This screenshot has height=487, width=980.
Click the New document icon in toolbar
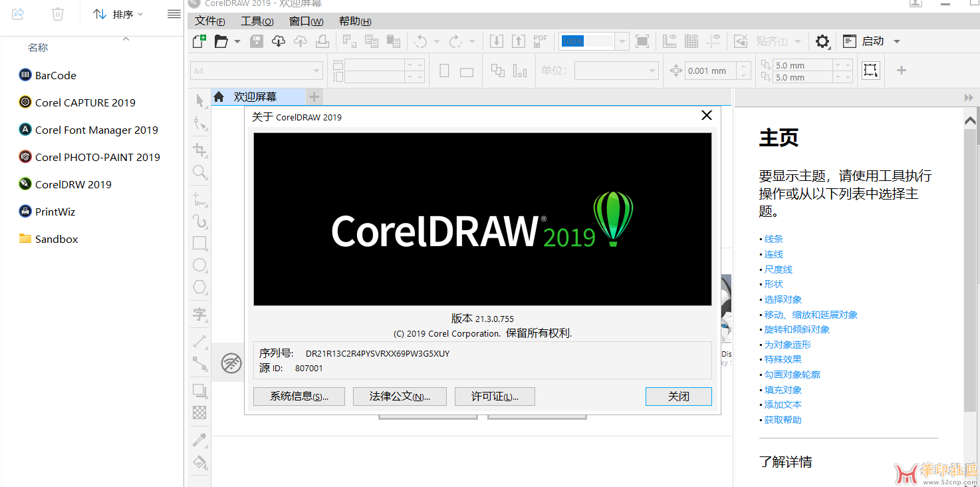199,41
